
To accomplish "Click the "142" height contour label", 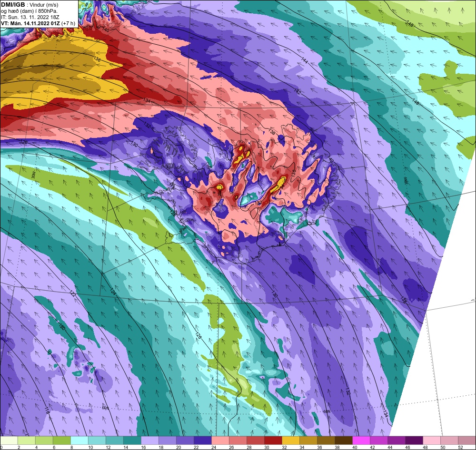I will point(297,91).
